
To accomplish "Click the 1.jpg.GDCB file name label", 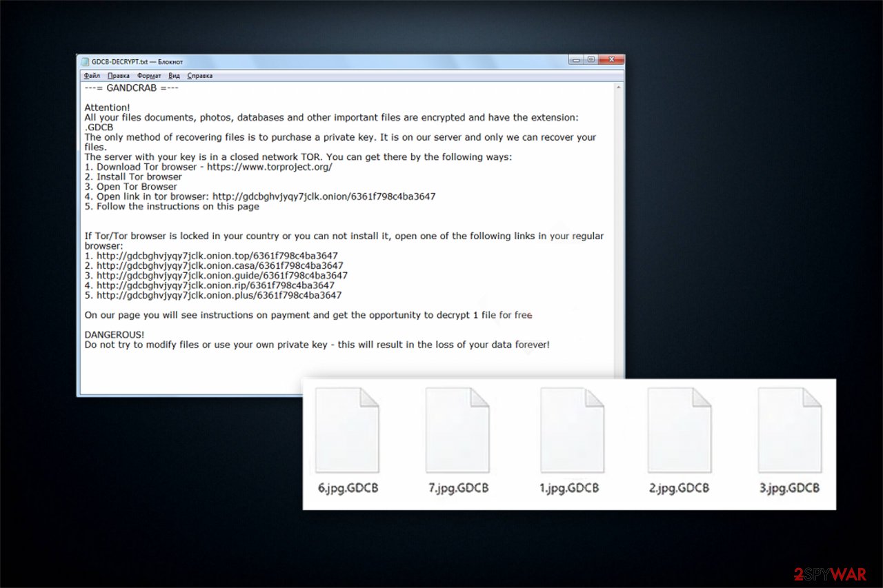I will (569, 488).
